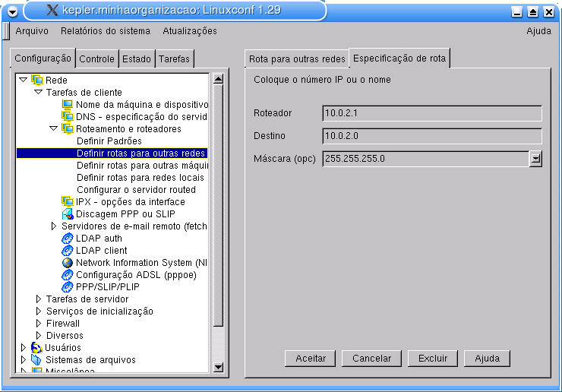Click the Discagem PPP ou SLIP icon
Screen dimensions: 562x392
pyautogui.click(x=67, y=213)
